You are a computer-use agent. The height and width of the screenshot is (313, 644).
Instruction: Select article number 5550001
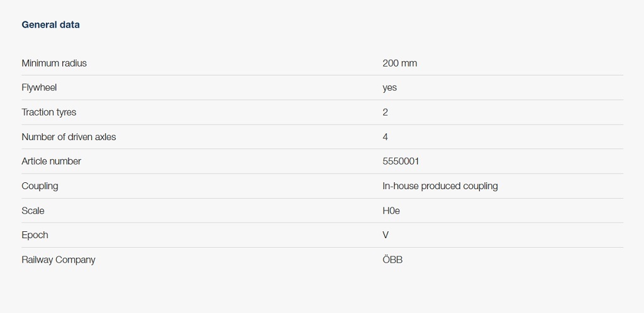(x=401, y=161)
